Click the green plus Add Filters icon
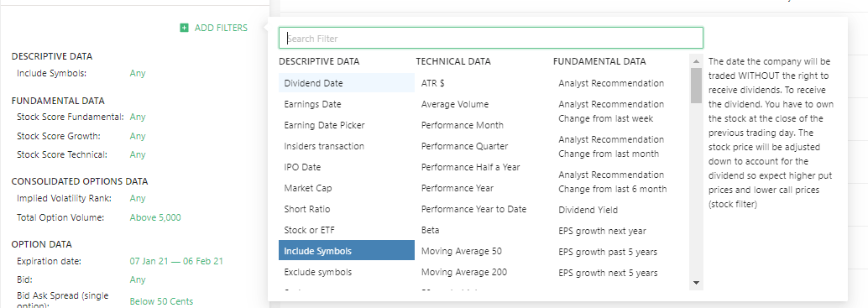The image size is (868, 308). pyautogui.click(x=185, y=28)
